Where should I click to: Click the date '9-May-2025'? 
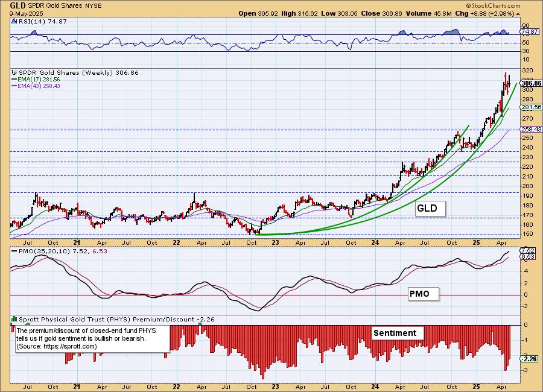click(x=27, y=13)
